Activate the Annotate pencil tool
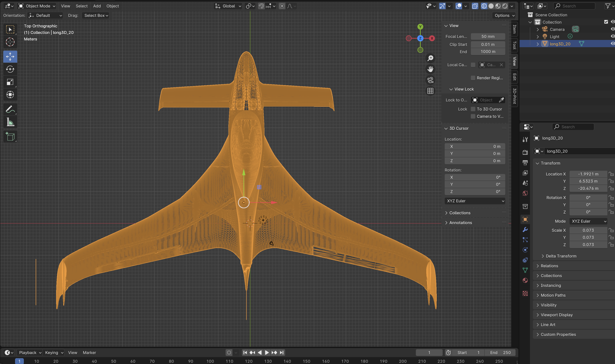 tap(10, 109)
